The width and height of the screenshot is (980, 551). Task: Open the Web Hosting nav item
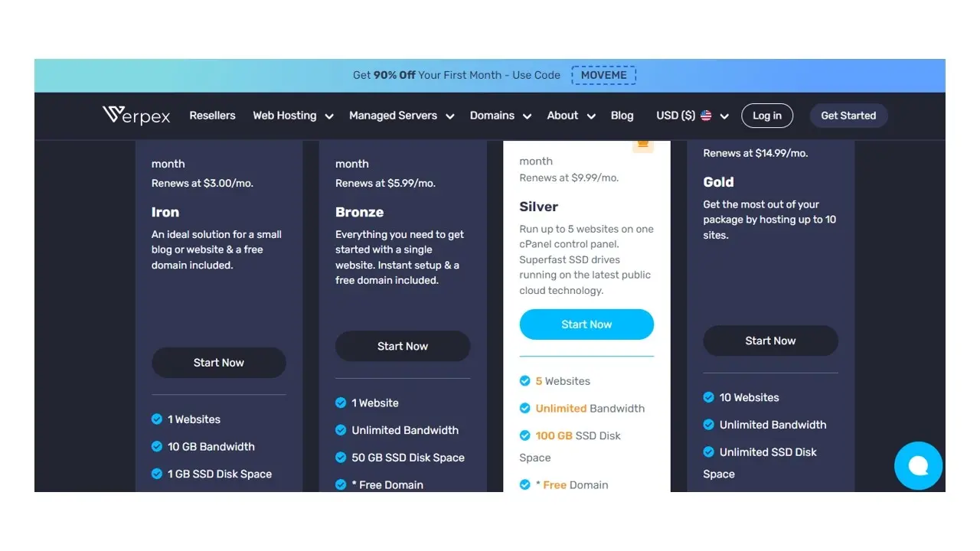[x=285, y=116]
